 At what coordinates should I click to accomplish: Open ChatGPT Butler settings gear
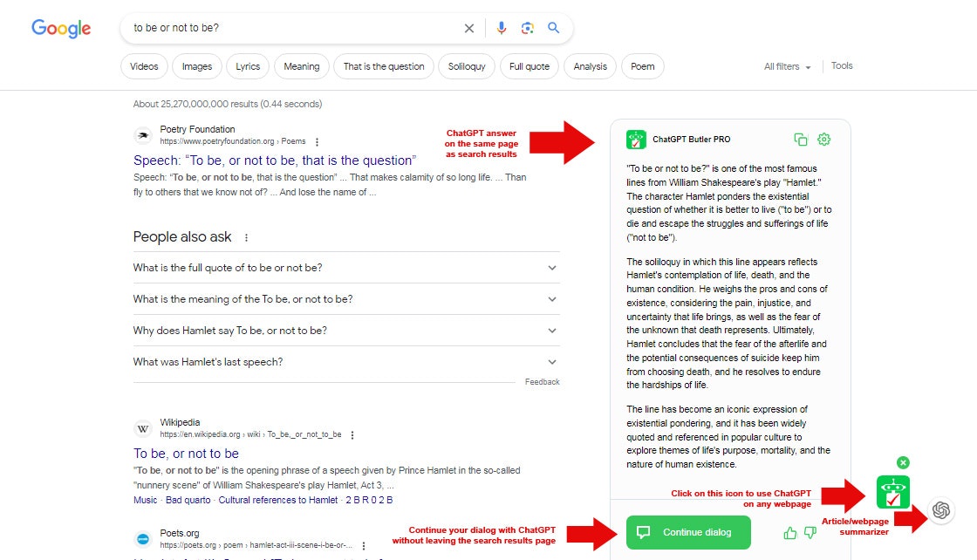(x=824, y=140)
